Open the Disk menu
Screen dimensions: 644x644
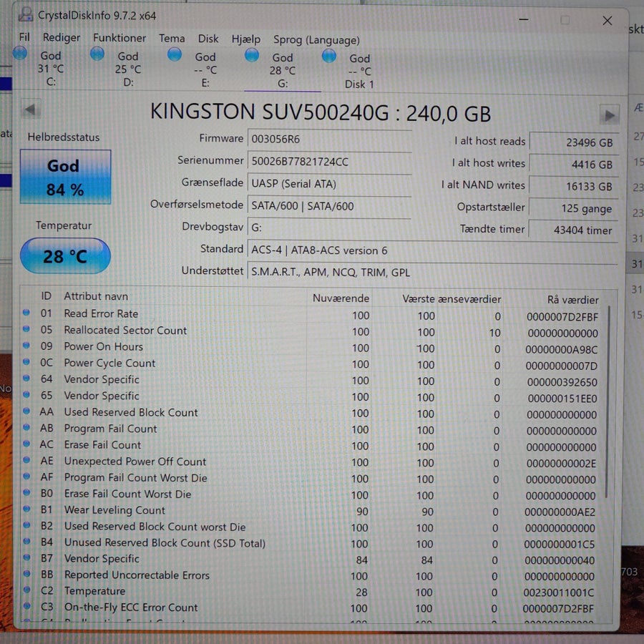208,39
